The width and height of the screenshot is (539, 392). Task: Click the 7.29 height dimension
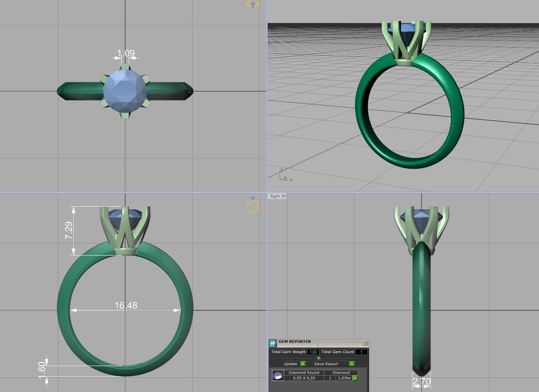tap(69, 230)
